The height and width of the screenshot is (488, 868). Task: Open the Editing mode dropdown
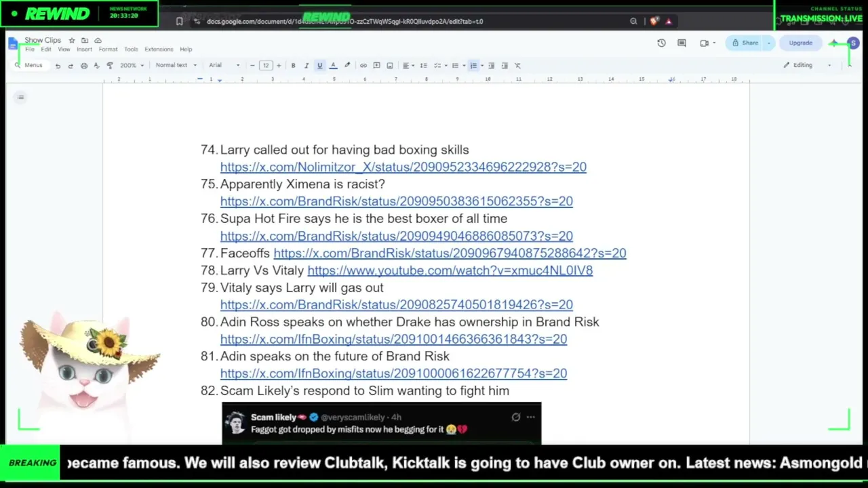point(807,65)
